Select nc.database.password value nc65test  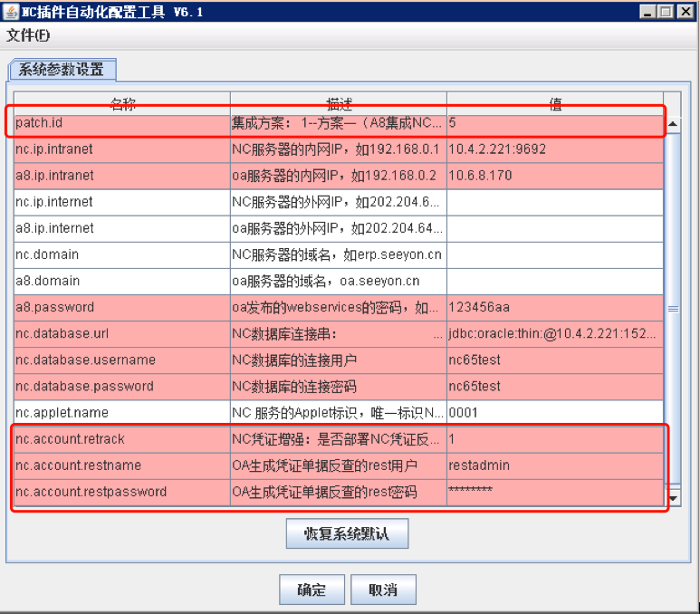point(555,387)
